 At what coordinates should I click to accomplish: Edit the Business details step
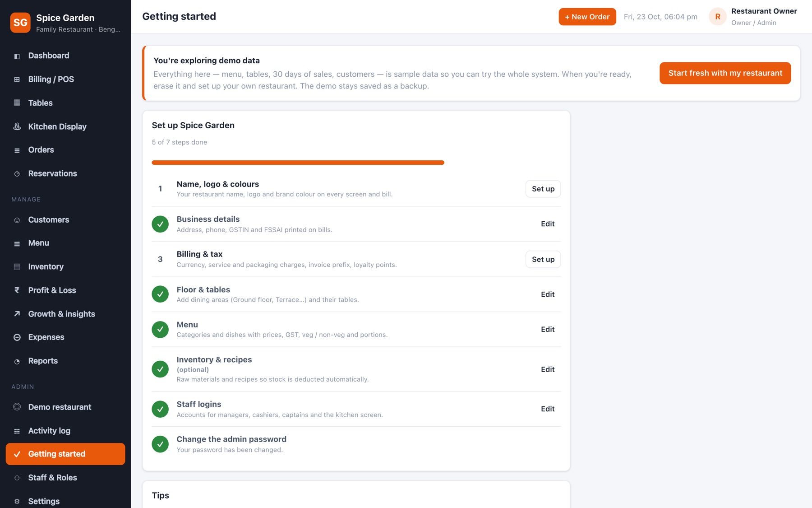(x=548, y=224)
